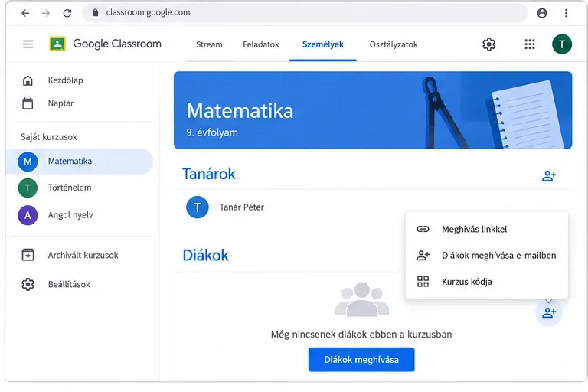Click the Tanárok section heading
The image size is (588, 392).
tap(209, 174)
